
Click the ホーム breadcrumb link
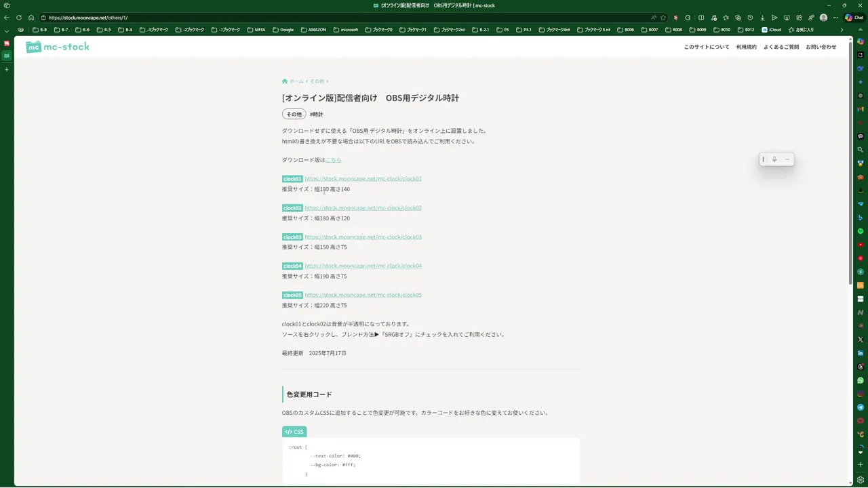(296, 81)
